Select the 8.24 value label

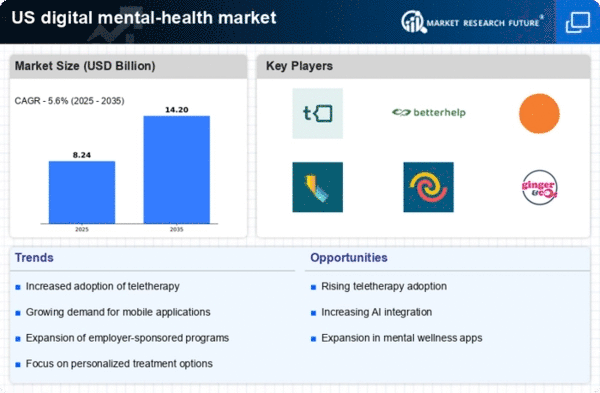82,155
